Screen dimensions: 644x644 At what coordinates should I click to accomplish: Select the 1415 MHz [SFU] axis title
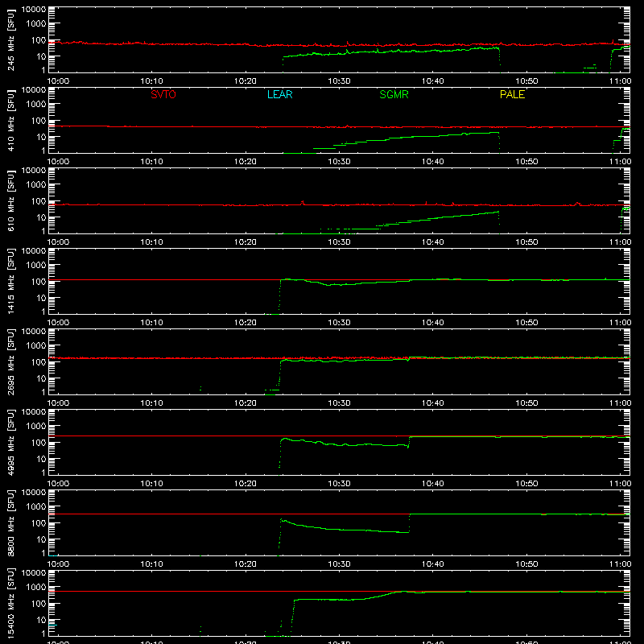pos(11,281)
